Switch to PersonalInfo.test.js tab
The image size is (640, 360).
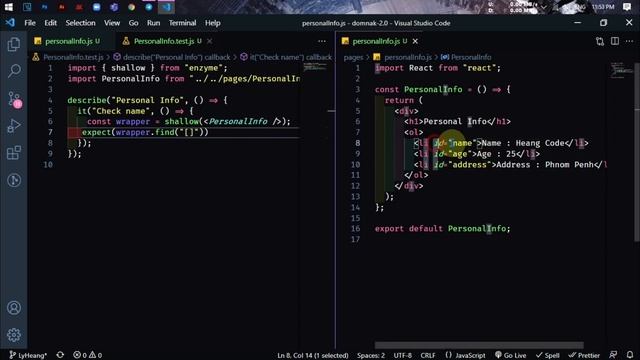coord(167,41)
